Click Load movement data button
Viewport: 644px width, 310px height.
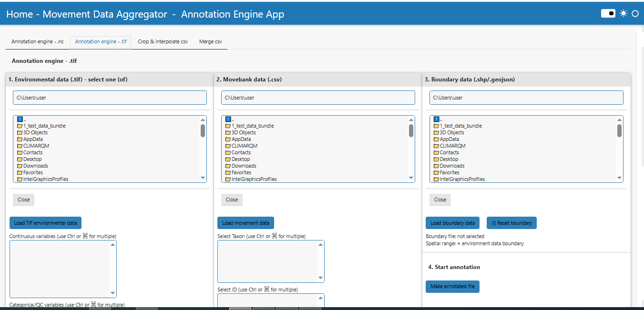point(245,223)
